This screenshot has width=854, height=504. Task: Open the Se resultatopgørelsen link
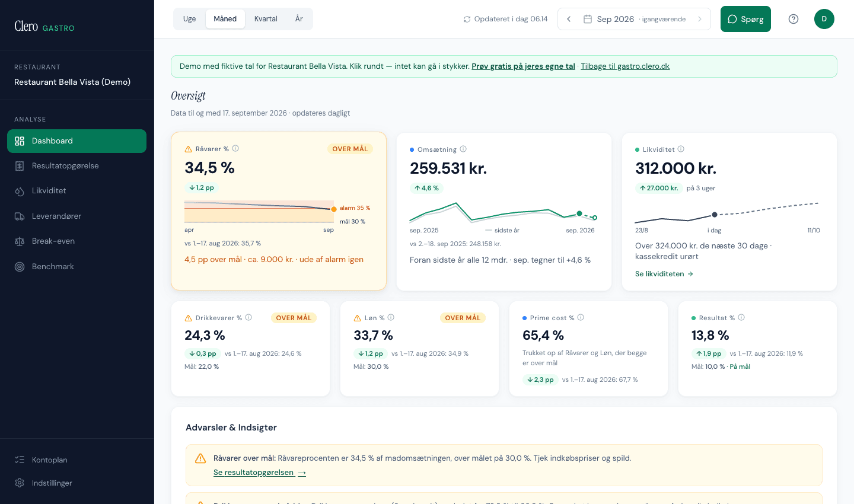pos(260,473)
